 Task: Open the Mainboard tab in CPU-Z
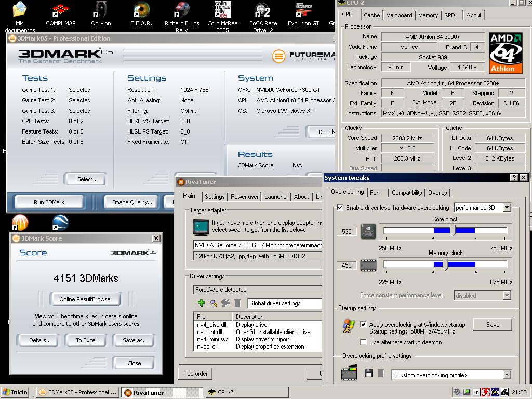(399, 15)
